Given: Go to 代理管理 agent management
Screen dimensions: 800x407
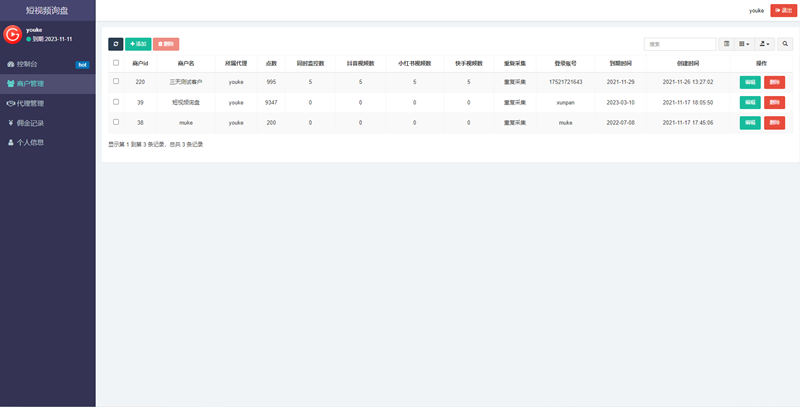Looking at the screenshot, I should (x=30, y=103).
